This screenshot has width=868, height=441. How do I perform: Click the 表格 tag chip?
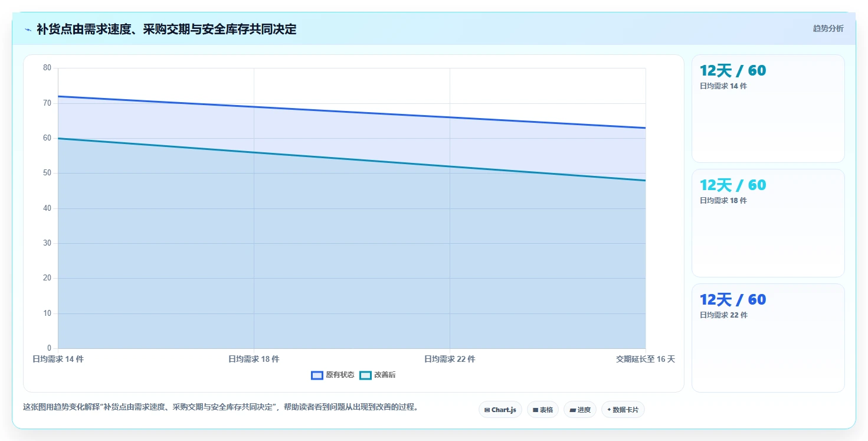point(543,410)
